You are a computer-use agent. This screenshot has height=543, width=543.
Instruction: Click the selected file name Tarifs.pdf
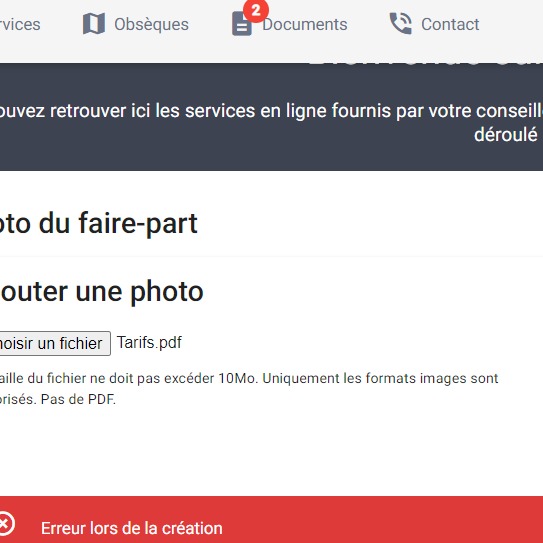(x=149, y=342)
